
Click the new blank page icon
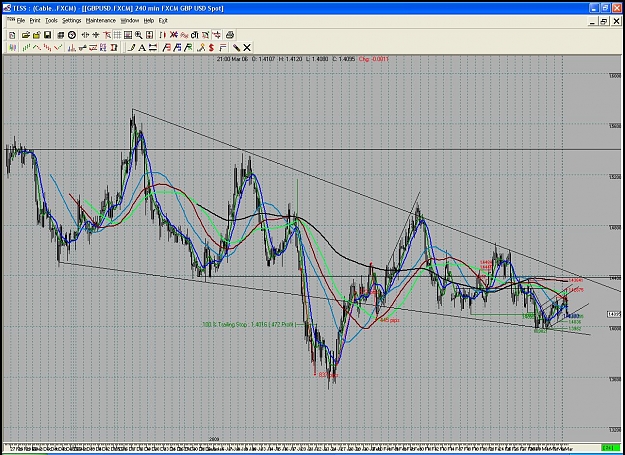pos(12,35)
